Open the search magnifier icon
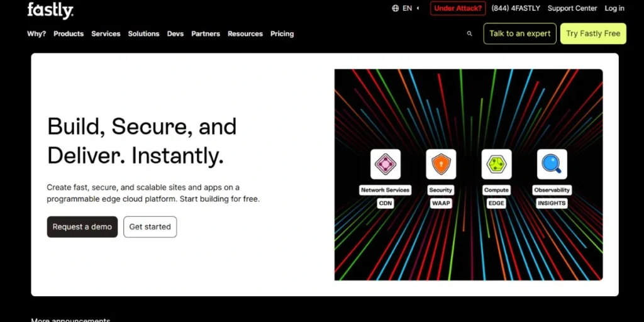Viewport: 644px width, 322px height. tap(469, 34)
